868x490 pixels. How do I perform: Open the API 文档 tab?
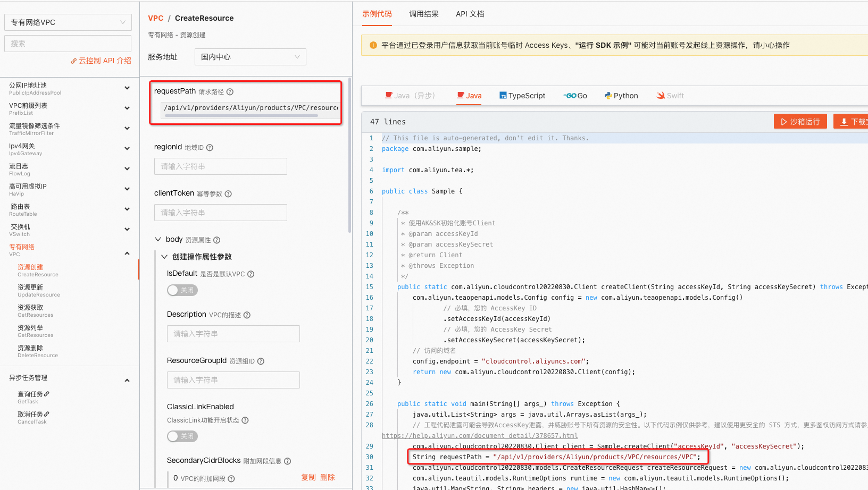(x=470, y=14)
